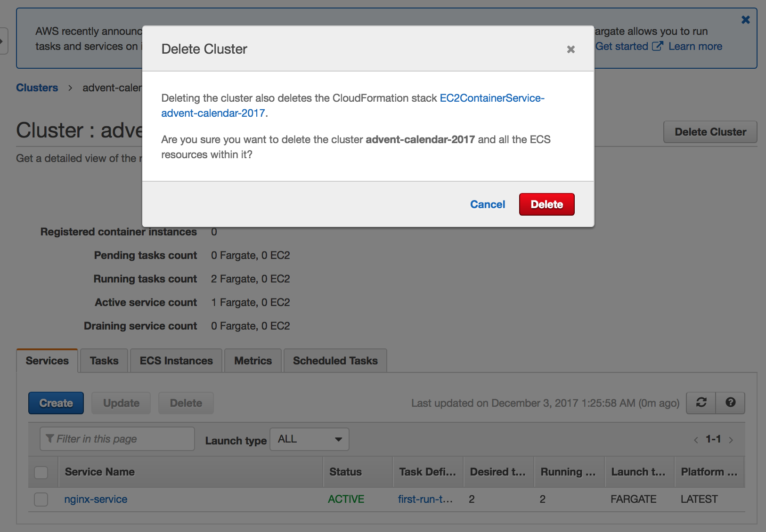Screen dimensions: 766x532
Task: Click the 1-1 pagination range text
Action: click(x=713, y=439)
